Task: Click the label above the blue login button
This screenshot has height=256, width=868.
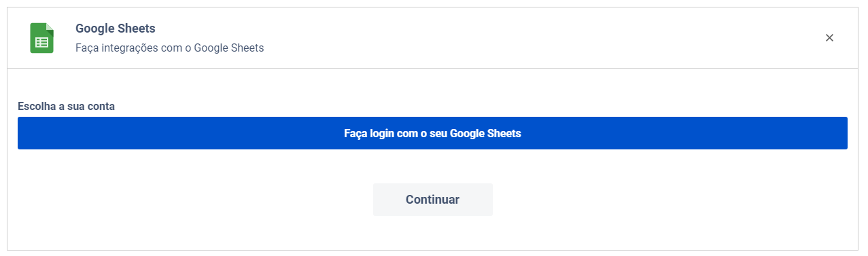Action: 66,107
